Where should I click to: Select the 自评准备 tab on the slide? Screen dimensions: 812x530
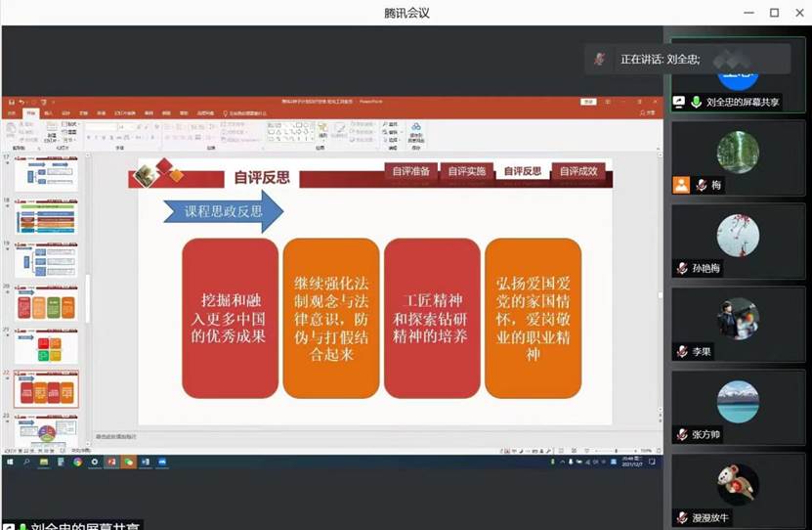click(x=410, y=171)
